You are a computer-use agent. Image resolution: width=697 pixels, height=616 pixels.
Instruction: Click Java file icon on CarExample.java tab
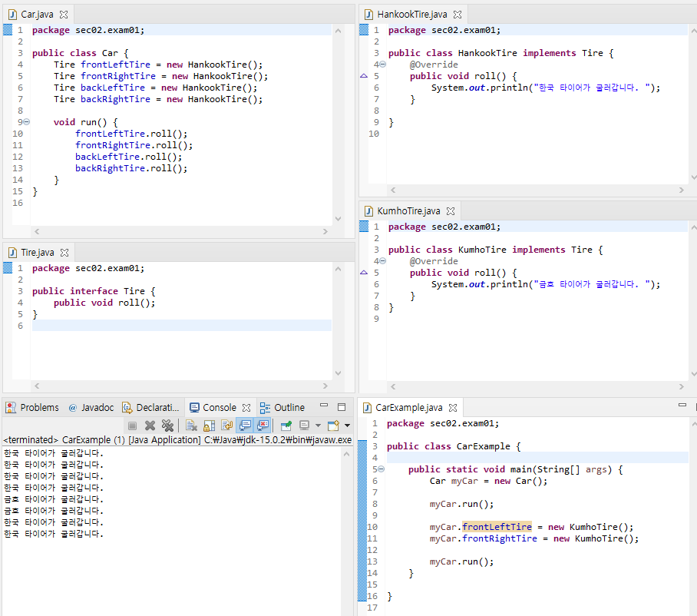(367, 408)
